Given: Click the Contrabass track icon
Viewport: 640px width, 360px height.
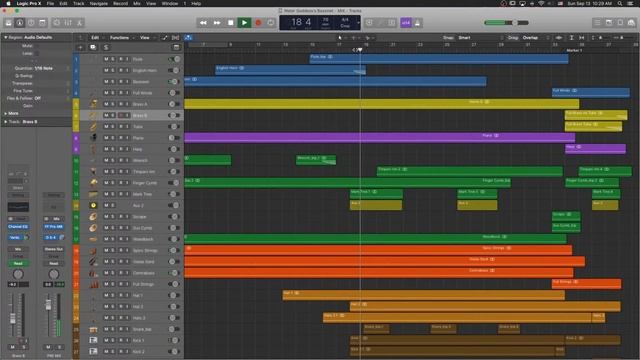Looking at the screenshot, I should pos(93,273).
